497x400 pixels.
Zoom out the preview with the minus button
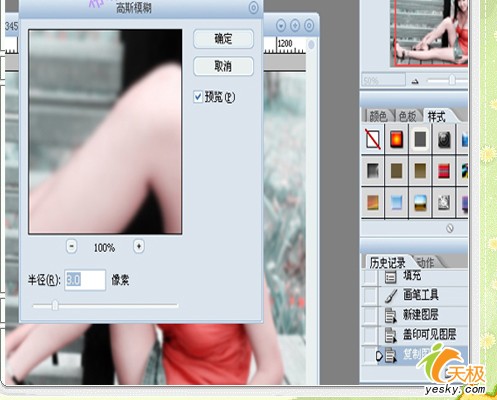coord(72,247)
